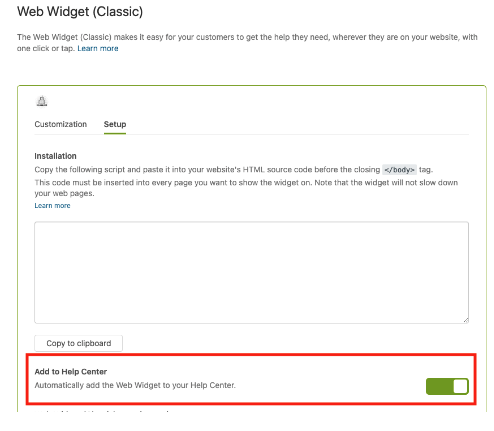This screenshot has height=431, width=494.
Task: Click the white knob of the green toggle
Action: coord(460,386)
